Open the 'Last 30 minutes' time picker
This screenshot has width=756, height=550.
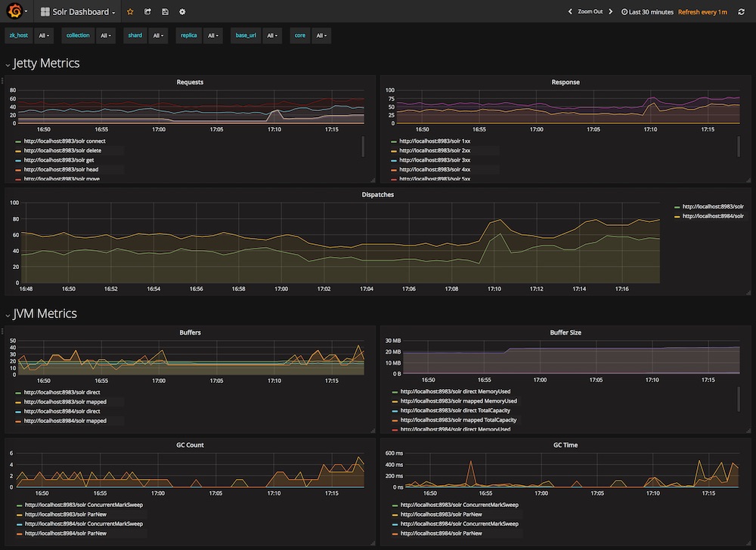tap(647, 12)
